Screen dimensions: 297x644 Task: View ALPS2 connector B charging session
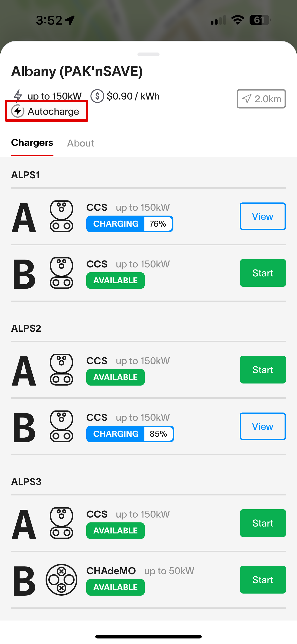coord(262,426)
